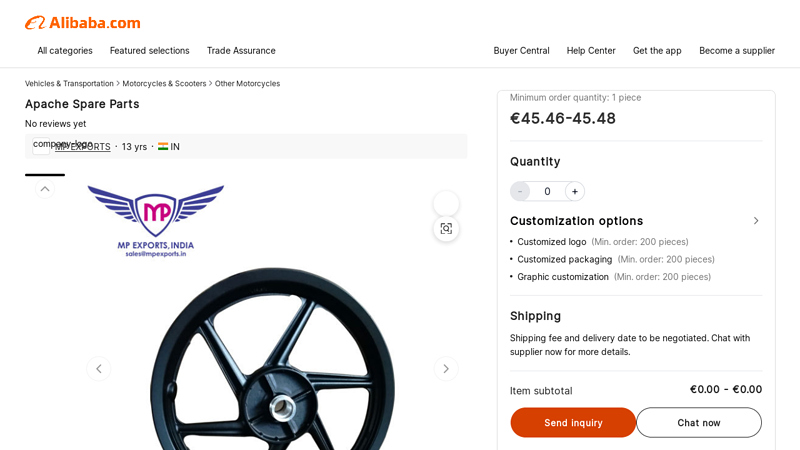Screen dimensions: 800x450
Task: Click the India flag icon
Action: (x=163, y=147)
